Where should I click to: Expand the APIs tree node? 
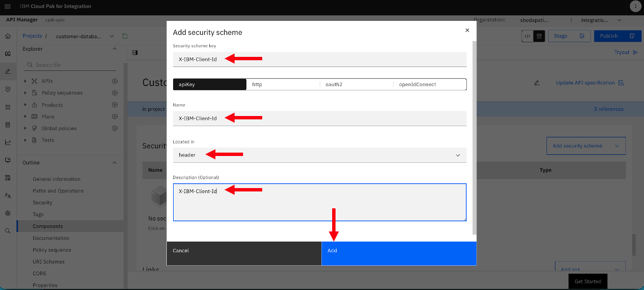[x=25, y=81]
